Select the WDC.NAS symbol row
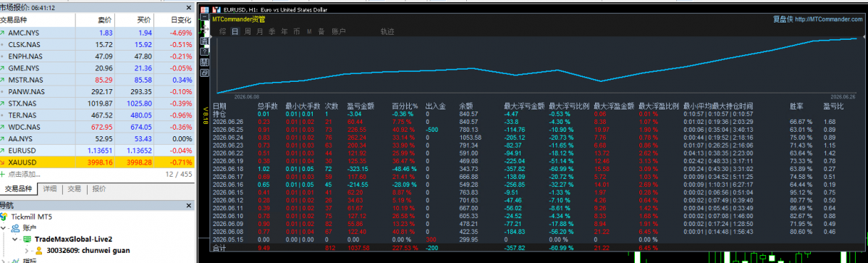This screenshot has width=868, height=263. click(97, 127)
